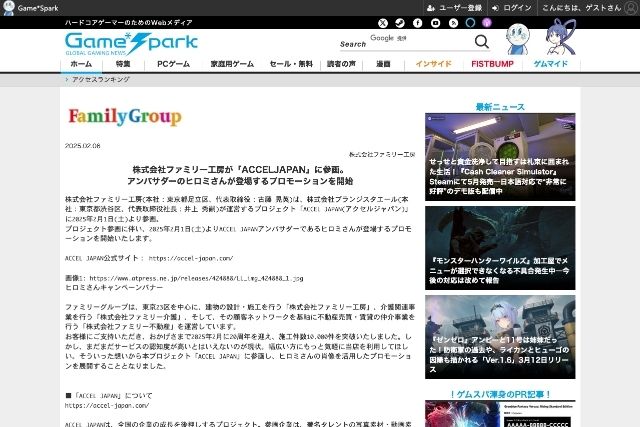
Task: Click the ！ゲムスパ渾身のPR記事！ heading
Action: (500, 394)
